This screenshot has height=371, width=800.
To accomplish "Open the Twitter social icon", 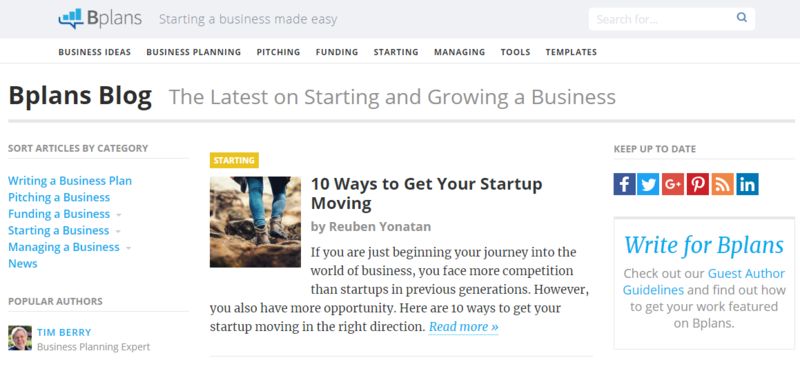I will tap(648, 184).
